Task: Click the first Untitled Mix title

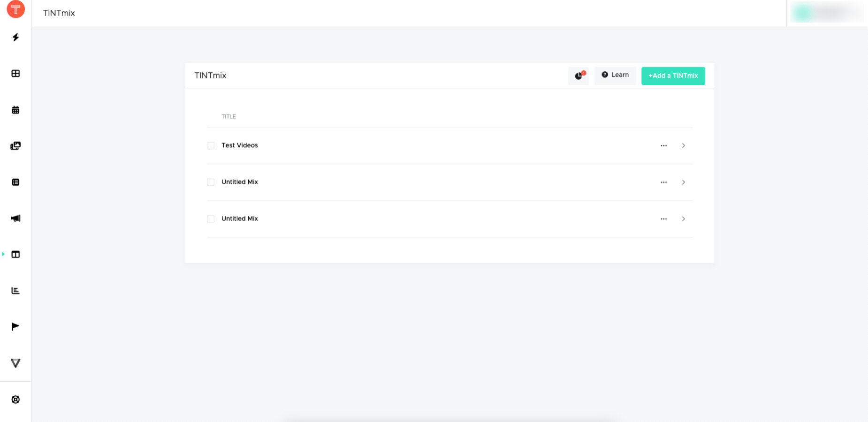Action: click(x=240, y=182)
